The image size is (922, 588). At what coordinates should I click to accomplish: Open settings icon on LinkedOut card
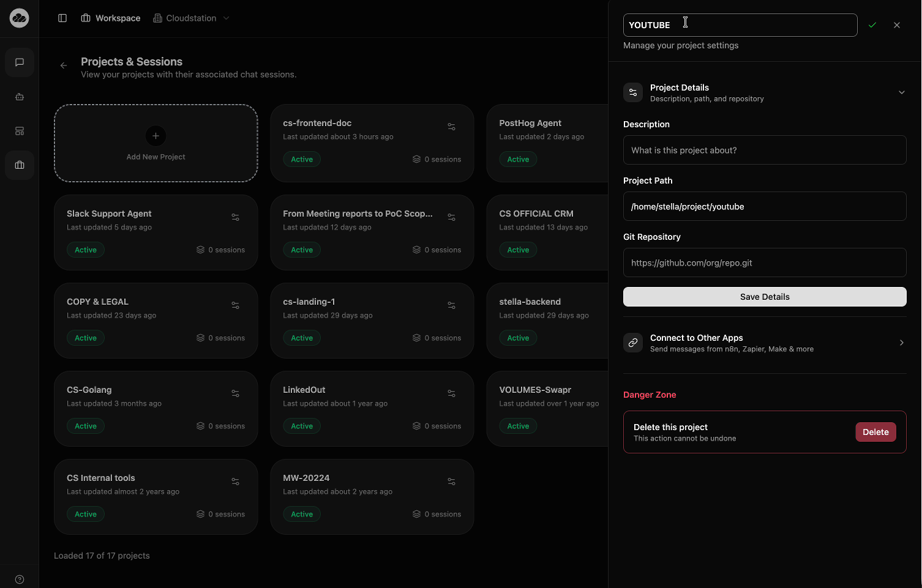tap(451, 393)
